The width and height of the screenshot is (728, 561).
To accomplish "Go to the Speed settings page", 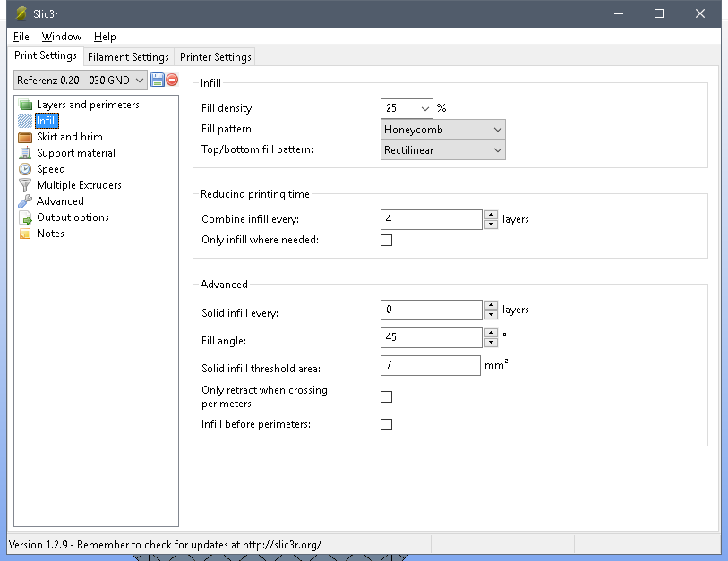I will coord(50,169).
